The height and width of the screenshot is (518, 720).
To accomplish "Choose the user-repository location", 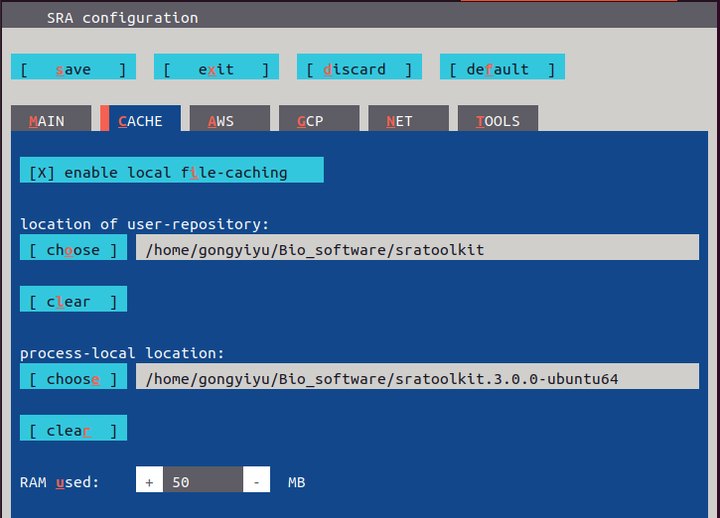I will click(x=73, y=249).
